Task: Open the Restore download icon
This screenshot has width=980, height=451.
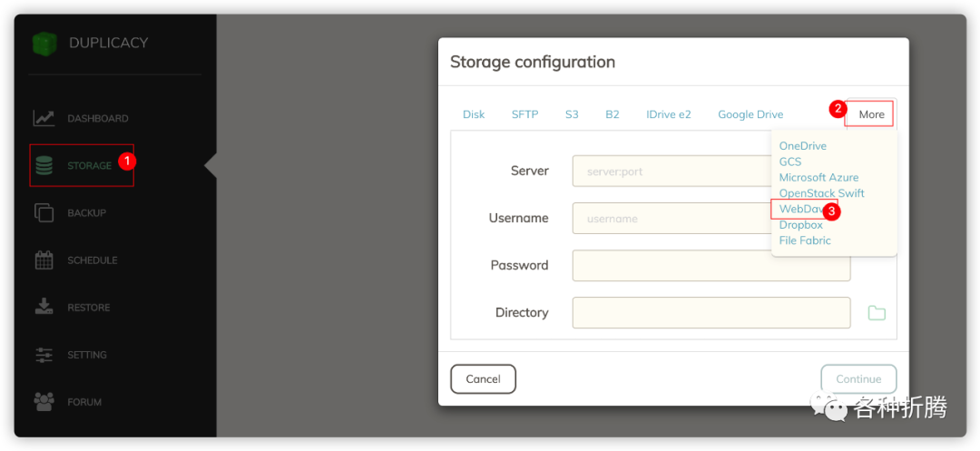Action: [44, 307]
